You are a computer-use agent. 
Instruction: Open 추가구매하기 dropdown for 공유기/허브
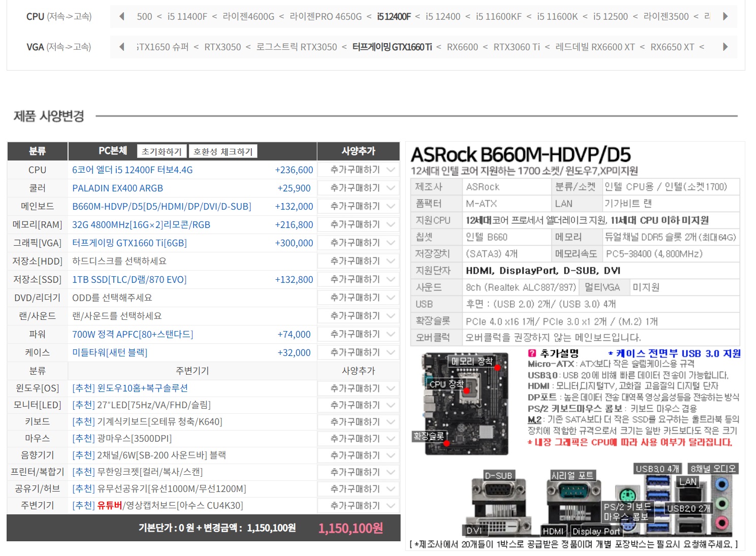(358, 489)
